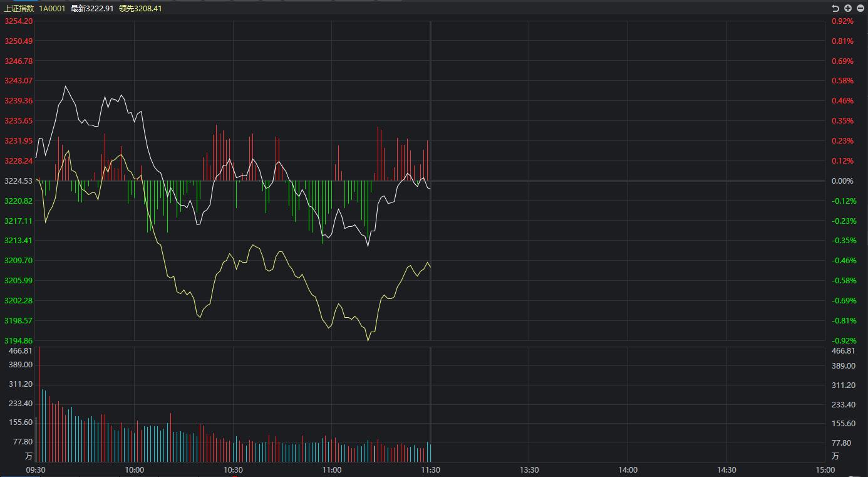Click the 3250.49 price label
The image size is (868, 477).
point(18,41)
